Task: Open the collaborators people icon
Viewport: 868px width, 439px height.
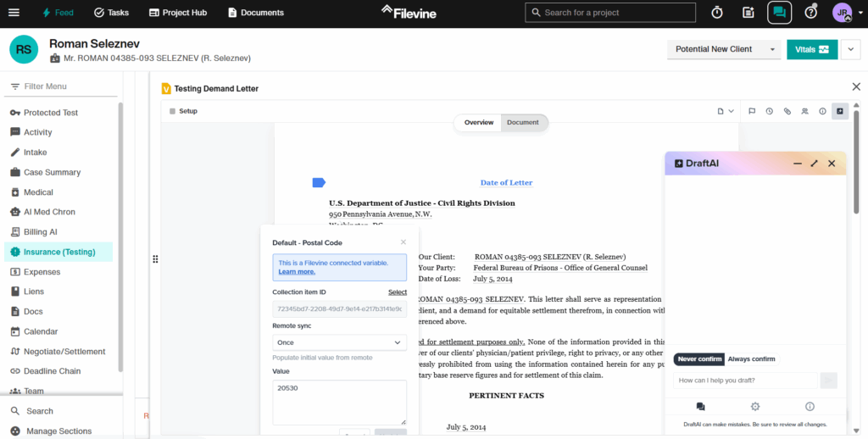Action: tap(804, 111)
